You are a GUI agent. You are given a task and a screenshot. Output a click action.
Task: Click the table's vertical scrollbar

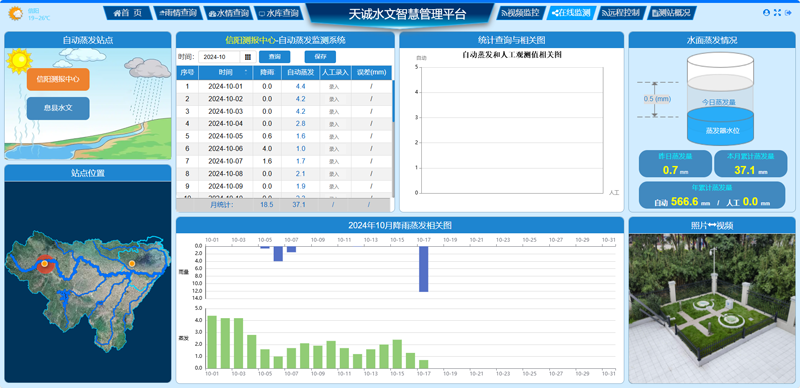pos(393,101)
